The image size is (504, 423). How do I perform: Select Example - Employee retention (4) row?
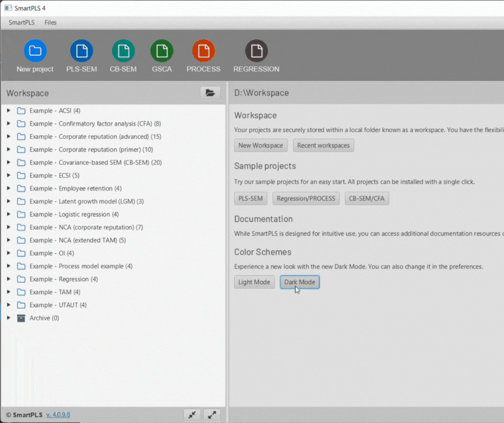[x=113, y=188]
